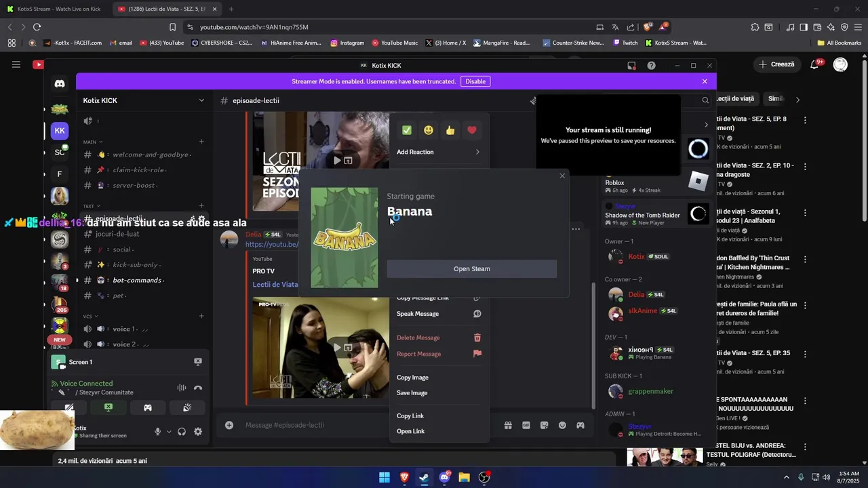Collapse the TEXT channel category

point(92,206)
